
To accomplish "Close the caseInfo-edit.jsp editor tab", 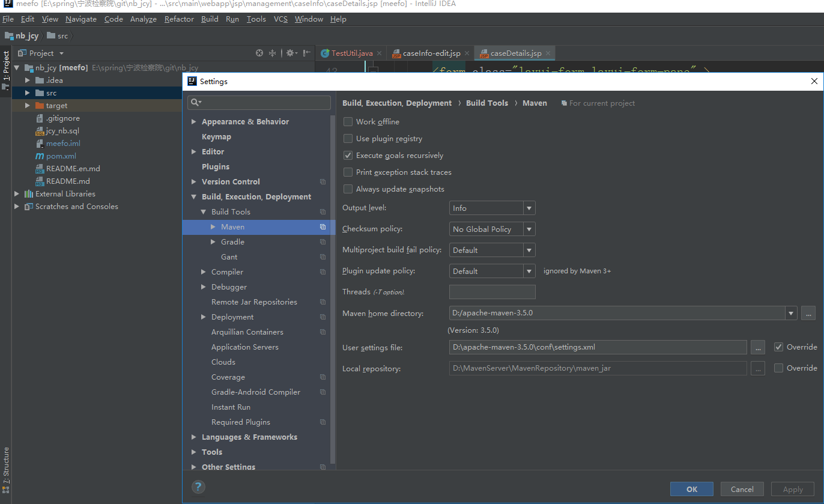I will 467,53.
